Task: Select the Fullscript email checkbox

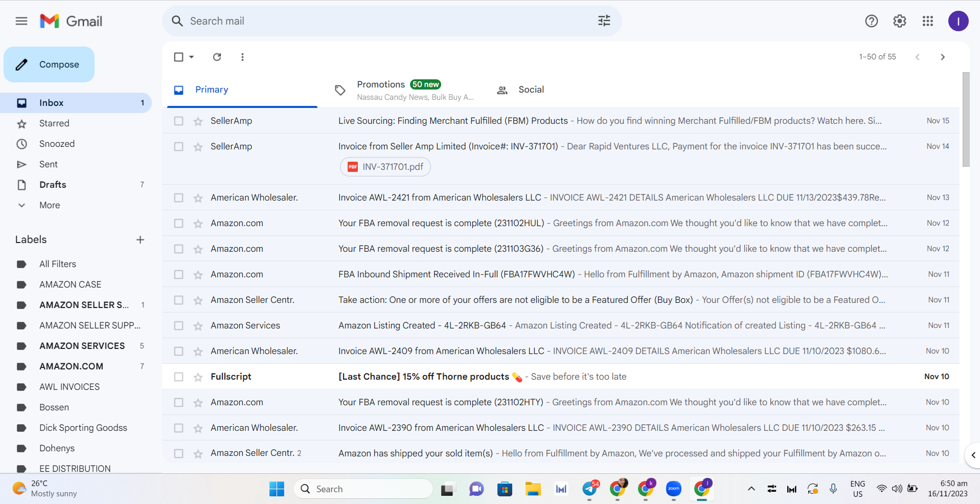Action: point(178,377)
